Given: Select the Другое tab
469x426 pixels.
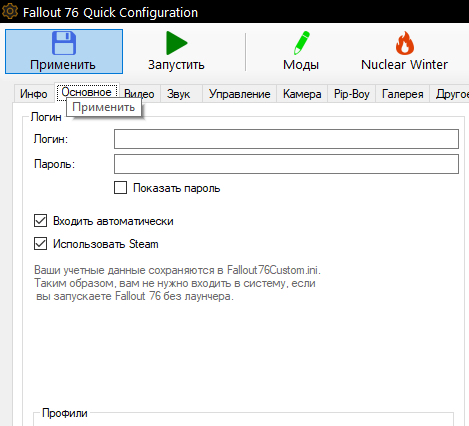Looking at the screenshot, I should (x=449, y=94).
